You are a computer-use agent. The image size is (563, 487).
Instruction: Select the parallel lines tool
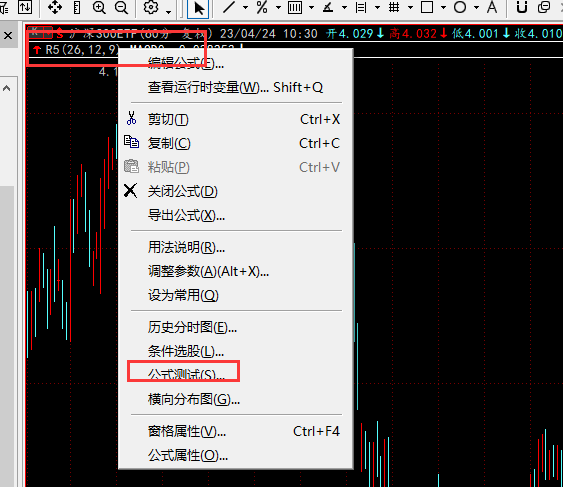point(361,8)
